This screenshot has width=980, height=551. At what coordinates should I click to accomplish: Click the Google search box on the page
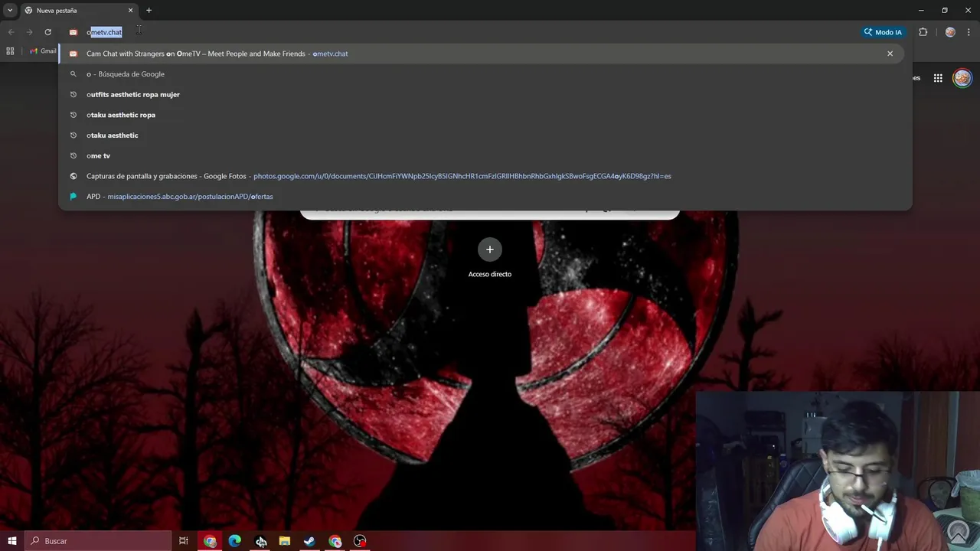[490, 214]
